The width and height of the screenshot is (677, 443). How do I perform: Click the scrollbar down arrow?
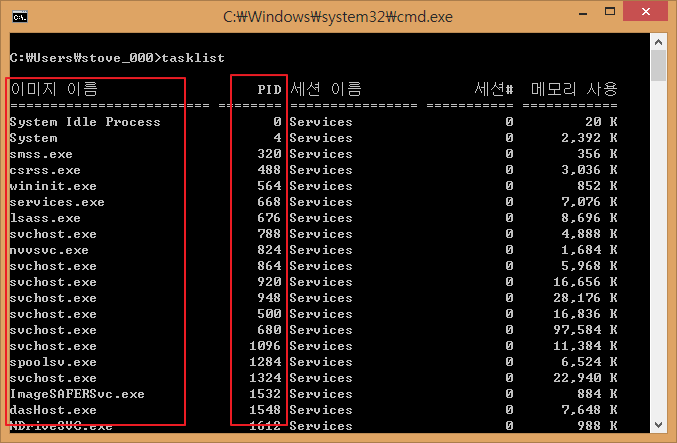point(658,425)
